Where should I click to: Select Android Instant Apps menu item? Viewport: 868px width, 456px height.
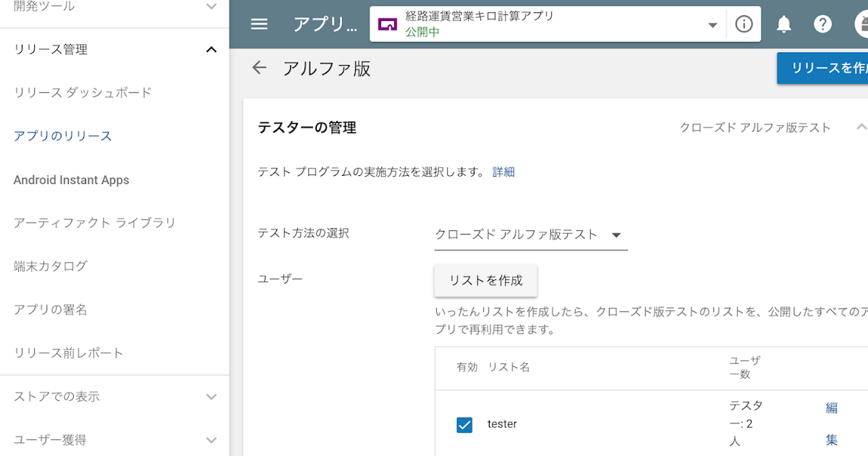click(71, 180)
